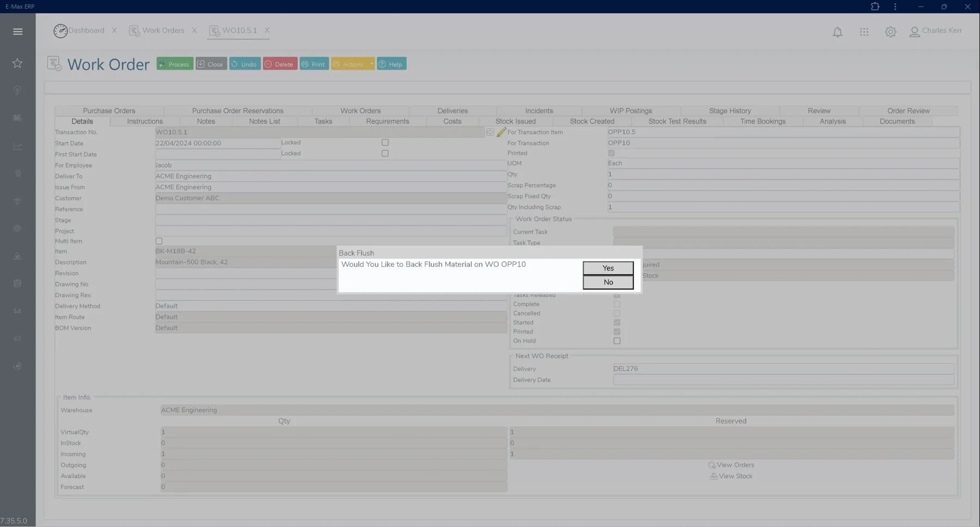Open the WIP Postings tab

coord(630,111)
